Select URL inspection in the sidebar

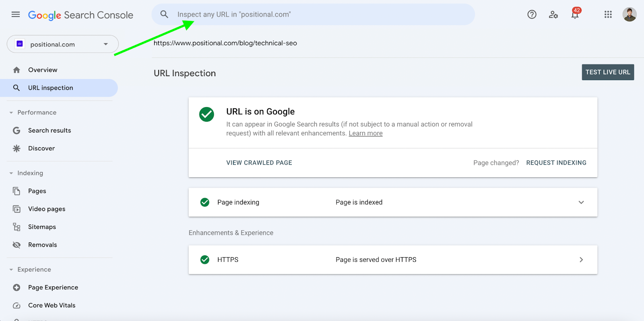(x=59, y=88)
